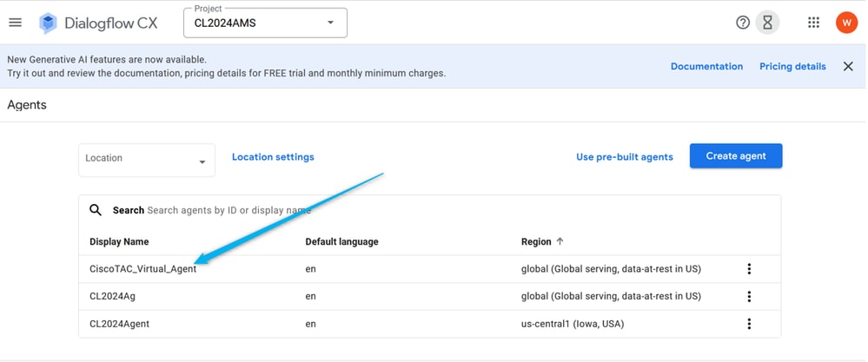Click region cell of CL2024Ag row
Screen dimensions: 868x362
(x=611, y=296)
